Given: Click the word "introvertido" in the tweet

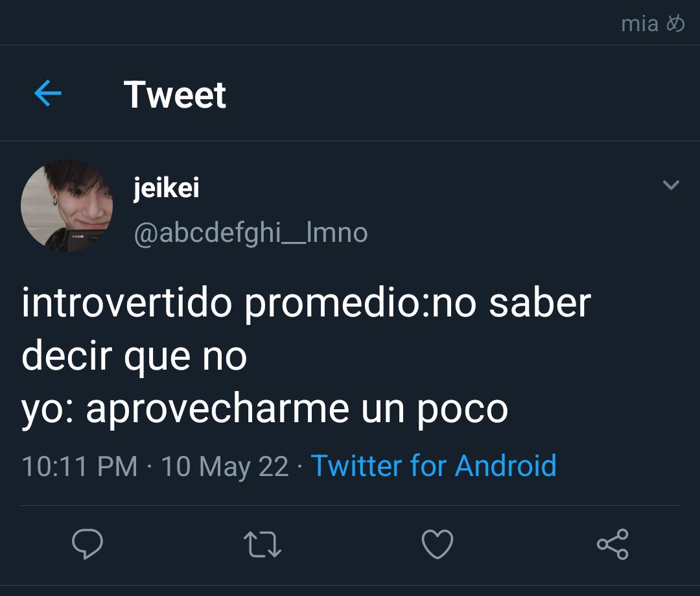Looking at the screenshot, I should pos(127,303).
